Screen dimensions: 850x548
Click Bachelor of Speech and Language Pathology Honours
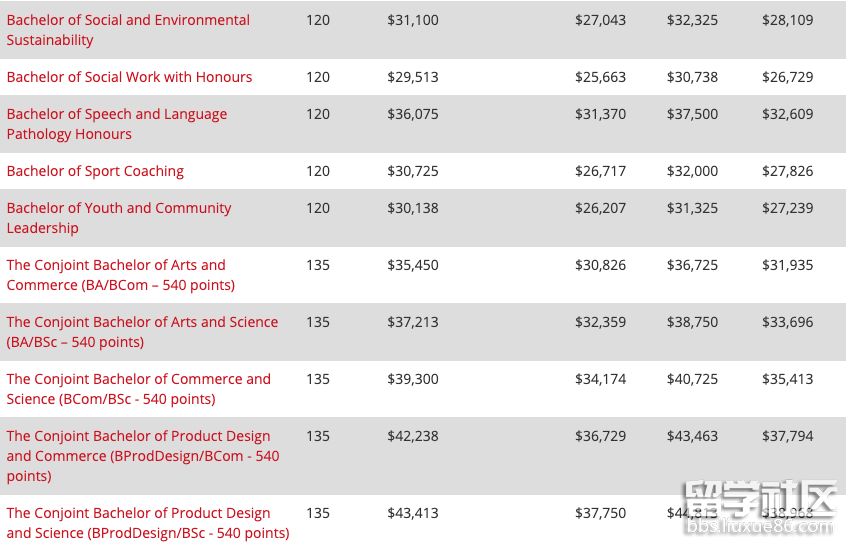click(117, 124)
